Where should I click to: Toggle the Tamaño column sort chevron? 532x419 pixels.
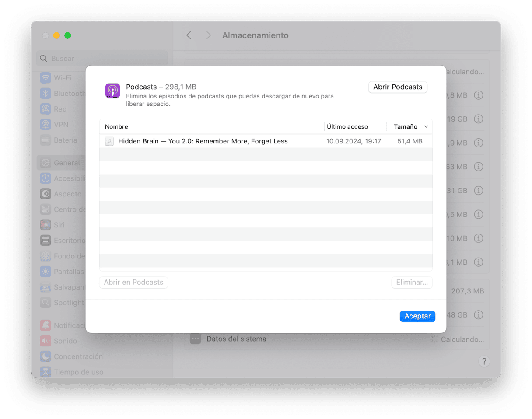[426, 127]
